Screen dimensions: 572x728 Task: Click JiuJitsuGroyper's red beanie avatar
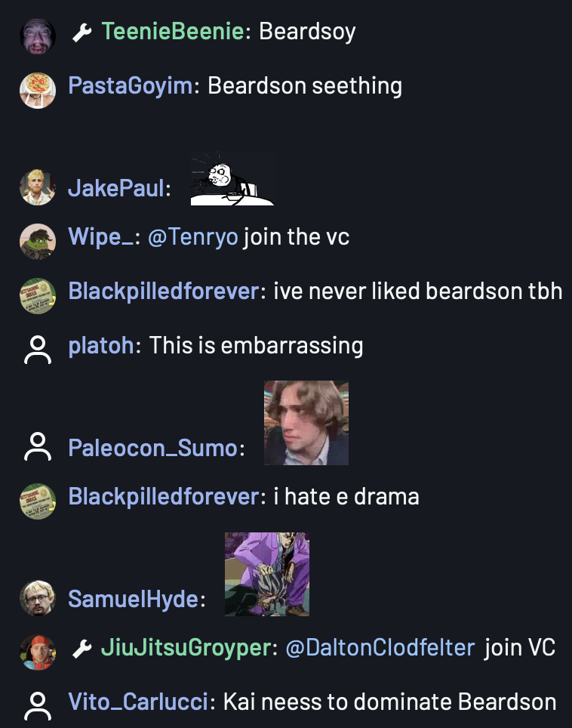pos(38,652)
